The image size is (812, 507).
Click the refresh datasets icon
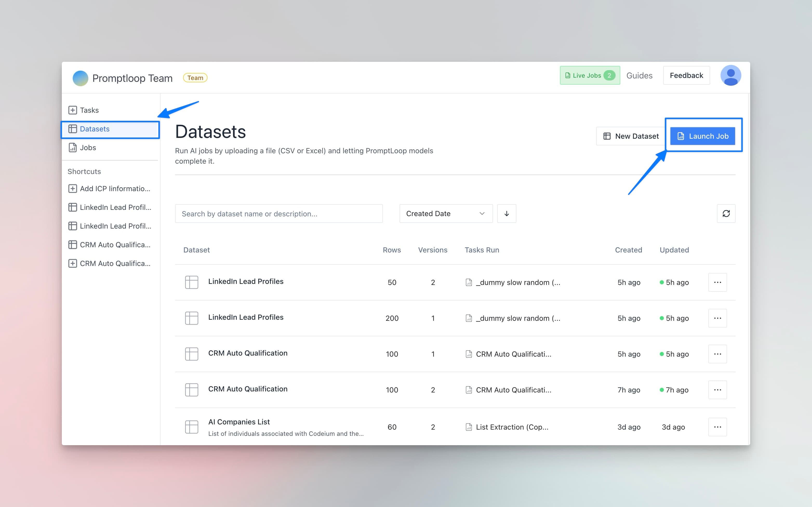[x=726, y=214]
